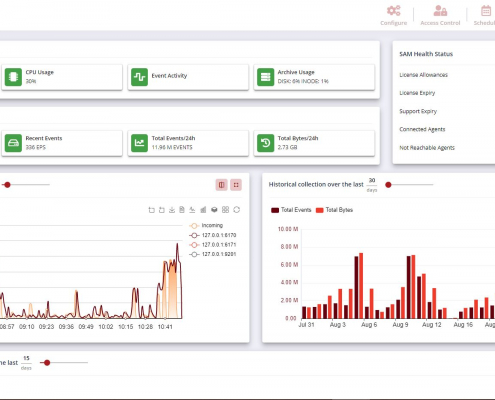The width and height of the screenshot is (495, 400).
Task: Click the '10.00 M' y-axis label
Action: coord(288,229)
